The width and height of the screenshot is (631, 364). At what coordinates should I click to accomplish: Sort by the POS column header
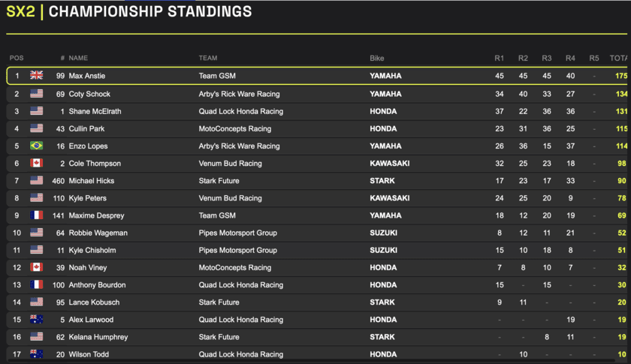tap(17, 58)
